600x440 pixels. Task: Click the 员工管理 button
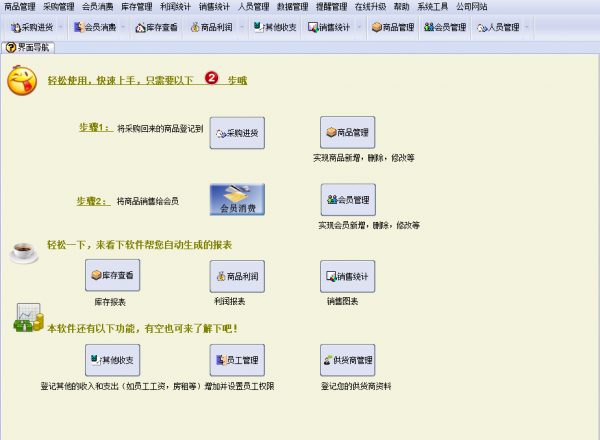pyautogui.click(x=237, y=360)
